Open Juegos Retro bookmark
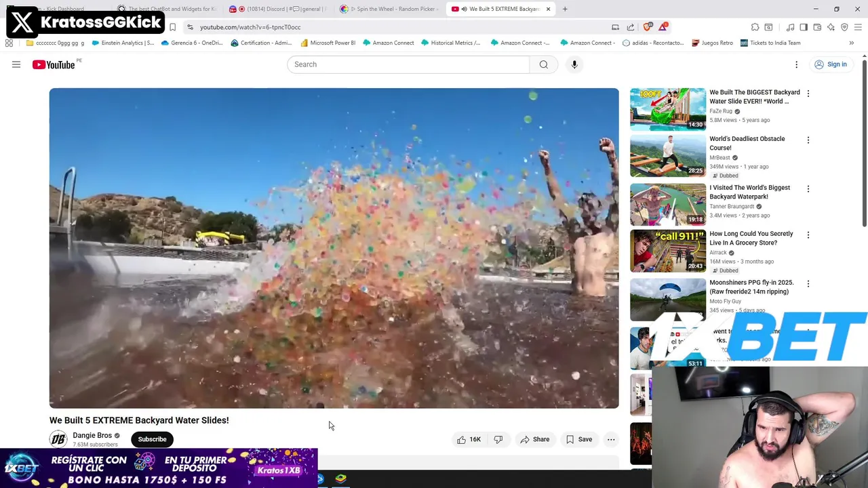The width and height of the screenshot is (868, 488). click(712, 43)
